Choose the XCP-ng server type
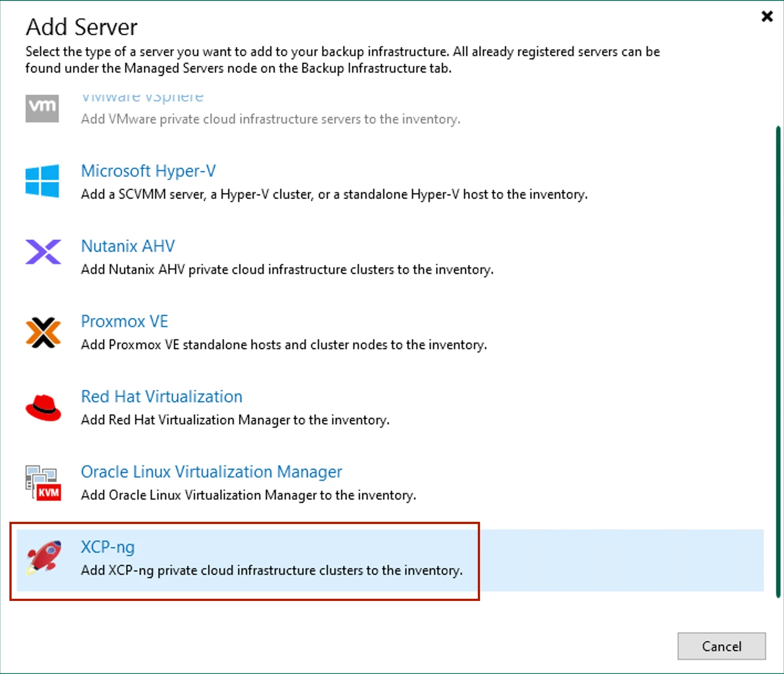 point(108,547)
